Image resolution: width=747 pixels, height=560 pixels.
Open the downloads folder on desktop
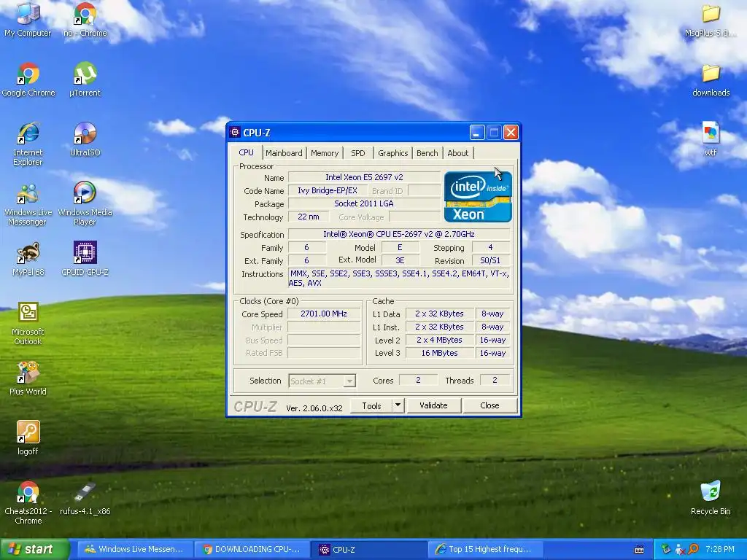pos(711,79)
